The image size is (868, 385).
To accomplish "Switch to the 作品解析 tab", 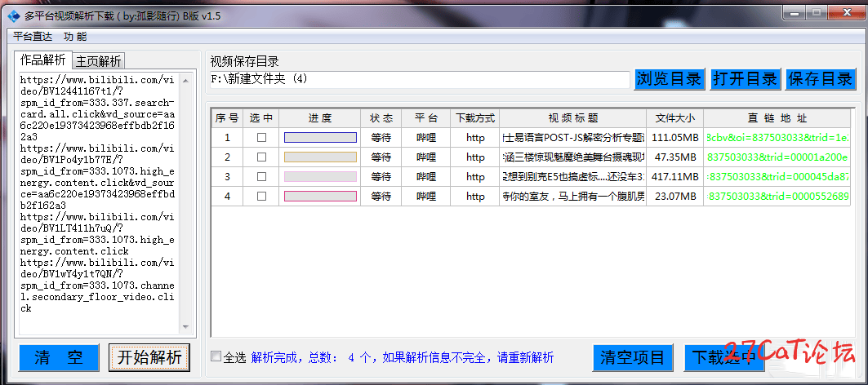I will 42,60.
